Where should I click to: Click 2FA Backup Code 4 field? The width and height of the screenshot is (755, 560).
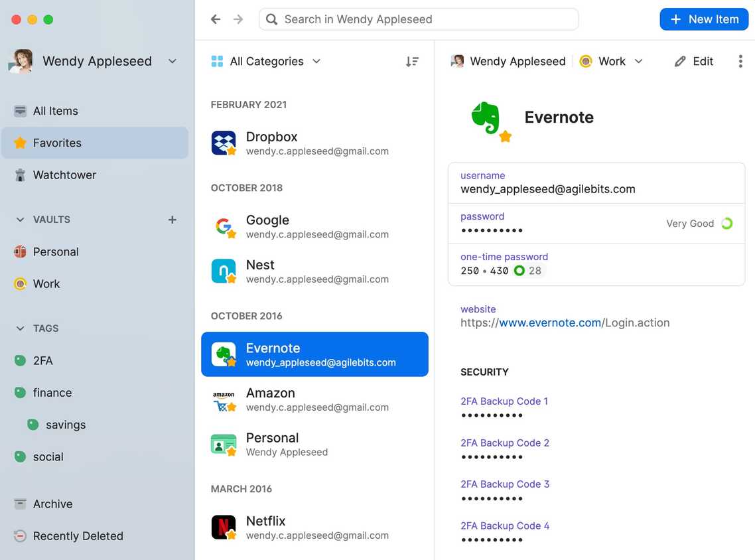pyautogui.click(x=504, y=532)
